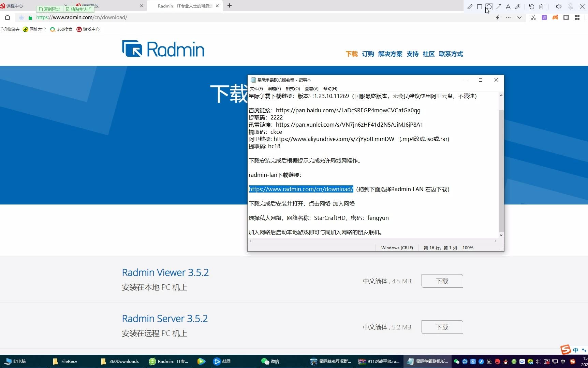Go to the 支持 navigation item
This screenshot has height=368, width=588.
coord(412,54)
